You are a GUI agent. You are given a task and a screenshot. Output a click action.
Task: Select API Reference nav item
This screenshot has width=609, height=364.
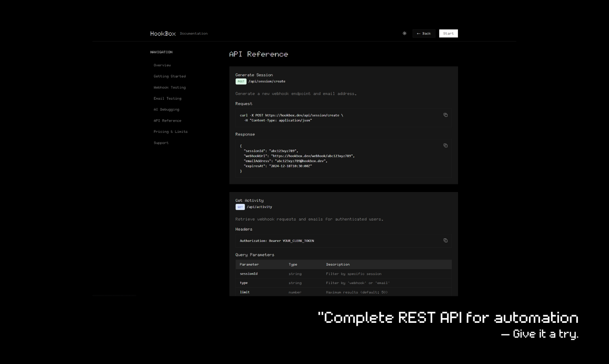click(167, 121)
